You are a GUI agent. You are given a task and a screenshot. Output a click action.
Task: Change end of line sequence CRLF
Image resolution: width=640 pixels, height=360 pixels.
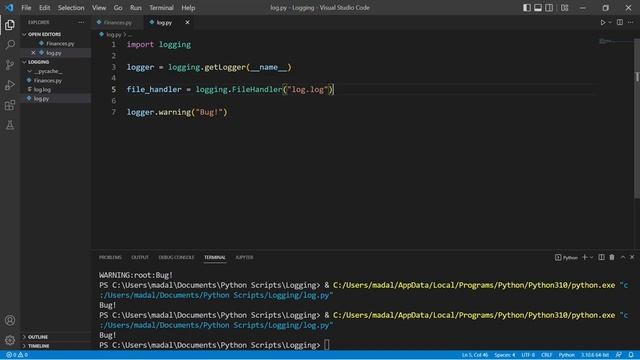point(547,355)
